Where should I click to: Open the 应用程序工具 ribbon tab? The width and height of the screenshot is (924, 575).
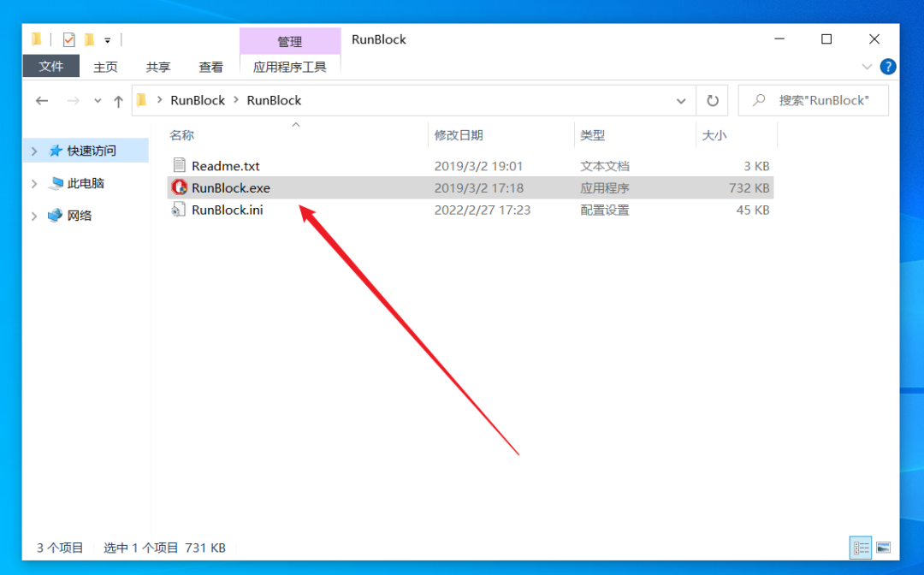(289, 67)
